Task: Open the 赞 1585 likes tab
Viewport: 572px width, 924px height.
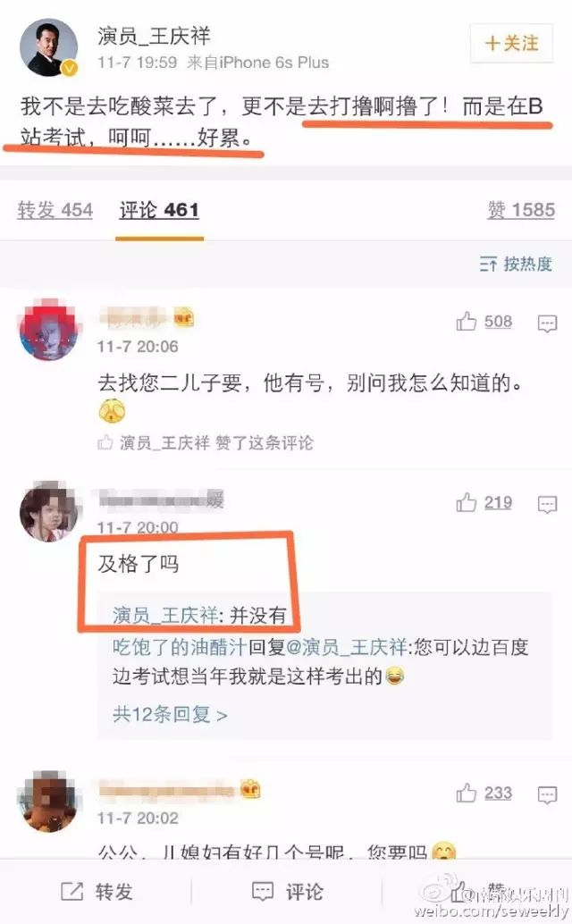Action: pos(521,210)
